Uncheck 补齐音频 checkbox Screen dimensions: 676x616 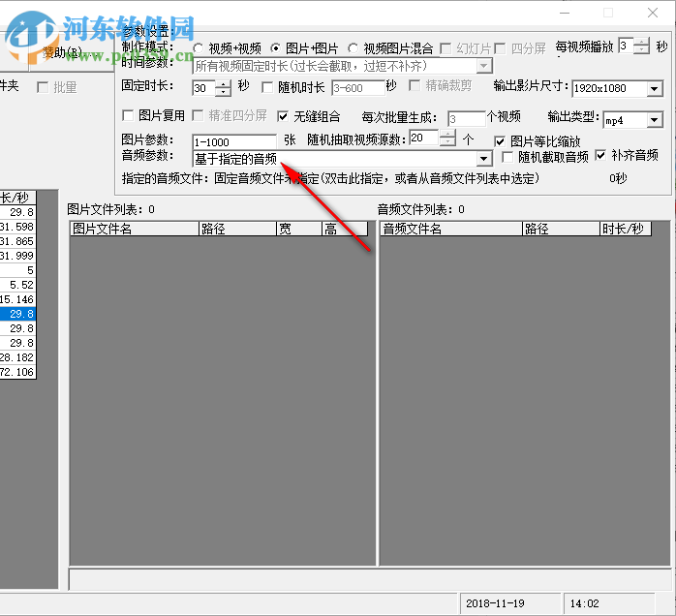point(600,155)
